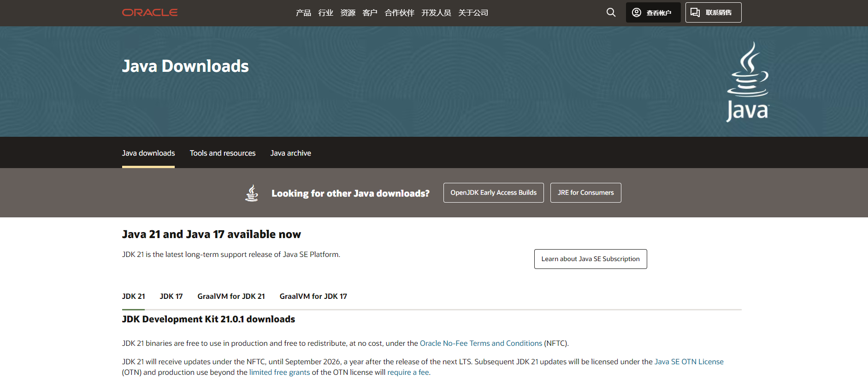
Task: Click the Java logo in banner
Action: pos(748,82)
